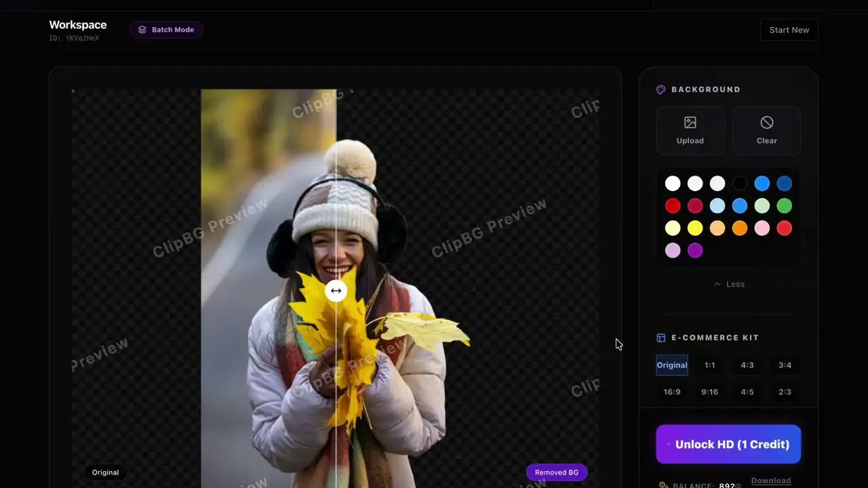Select the 9:16 aspect ratio
Image resolution: width=868 pixels, height=488 pixels.
709,392
